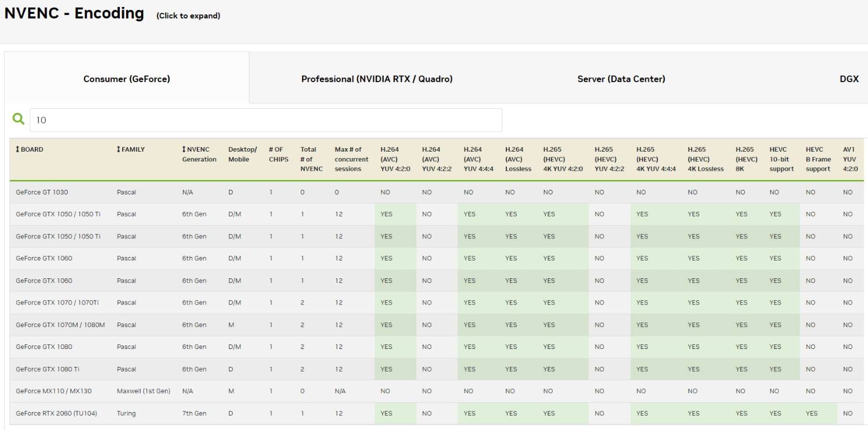Open the Server (Data Center) tab

pos(621,79)
